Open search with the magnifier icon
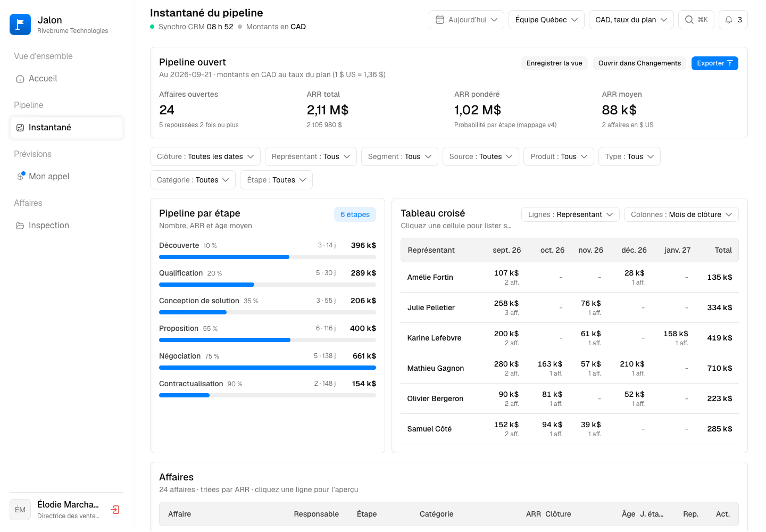Screen dimensions: 766x532 [x=689, y=20]
